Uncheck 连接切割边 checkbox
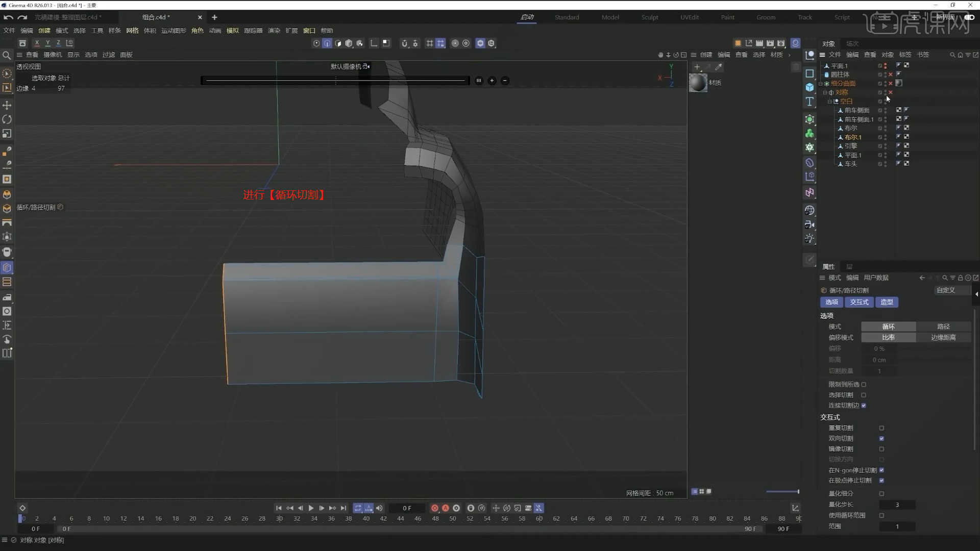The height and width of the screenshot is (551, 980). coord(864,406)
